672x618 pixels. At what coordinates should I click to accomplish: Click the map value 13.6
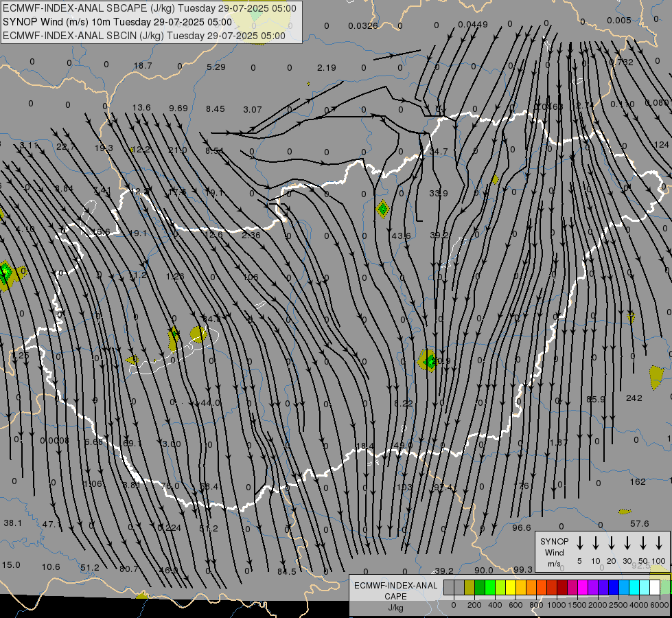[141, 107]
